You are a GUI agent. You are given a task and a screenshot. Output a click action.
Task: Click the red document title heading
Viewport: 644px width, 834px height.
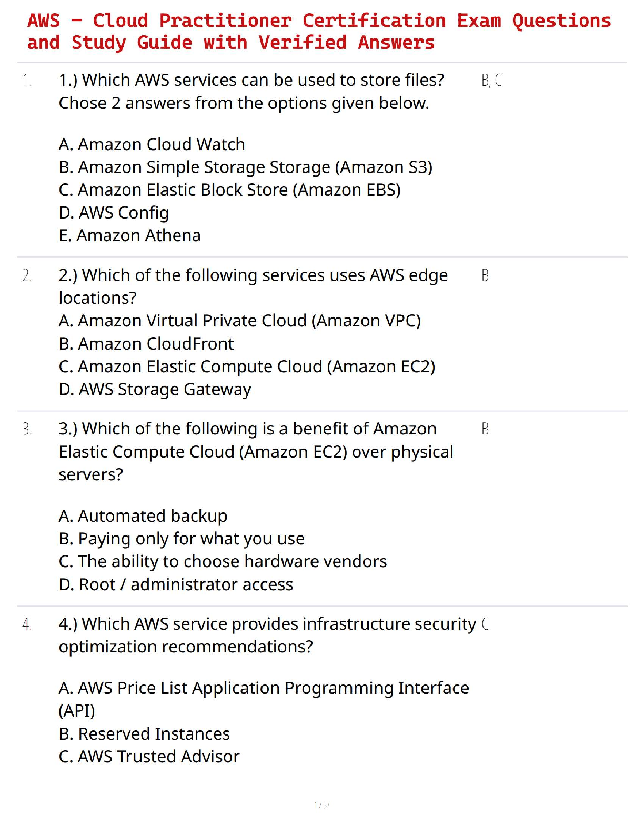[319, 32]
